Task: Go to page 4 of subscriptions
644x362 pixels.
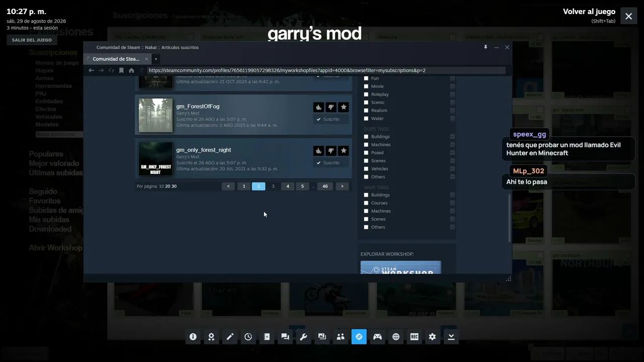Action: coord(288,186)
